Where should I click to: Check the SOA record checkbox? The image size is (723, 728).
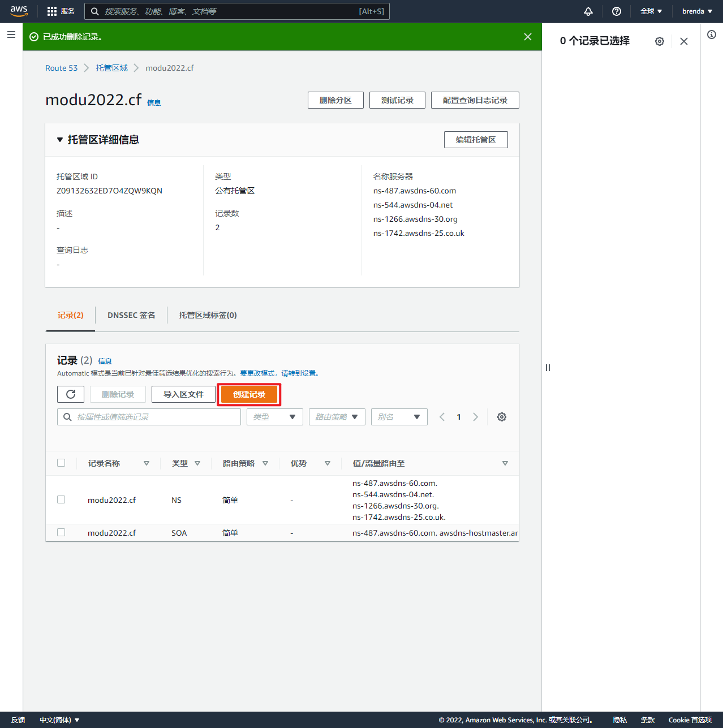61,532
